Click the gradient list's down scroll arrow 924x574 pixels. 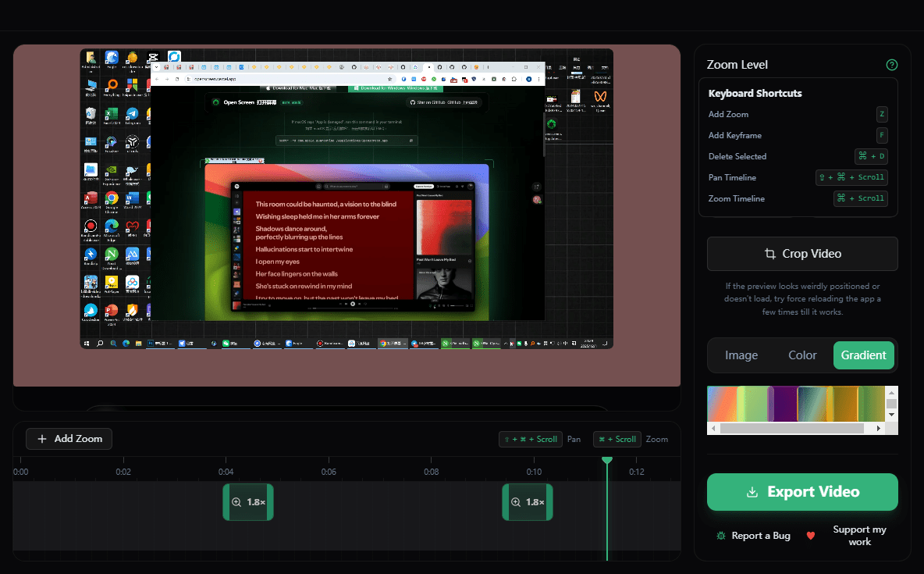[891, 415]
